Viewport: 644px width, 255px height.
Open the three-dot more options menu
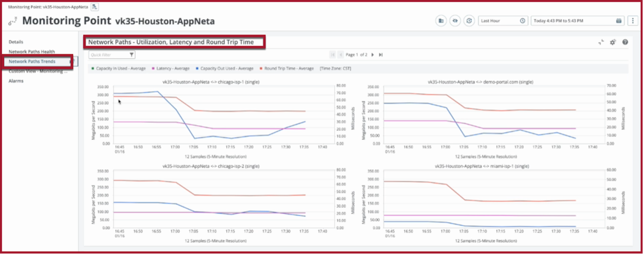(633, 21)
